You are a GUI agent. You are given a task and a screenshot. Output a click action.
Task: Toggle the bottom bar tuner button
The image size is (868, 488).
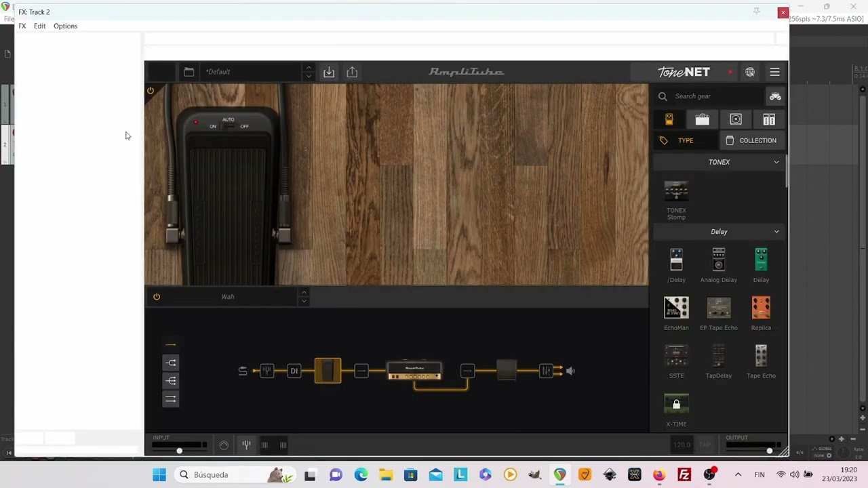click(x=246, y=445)
